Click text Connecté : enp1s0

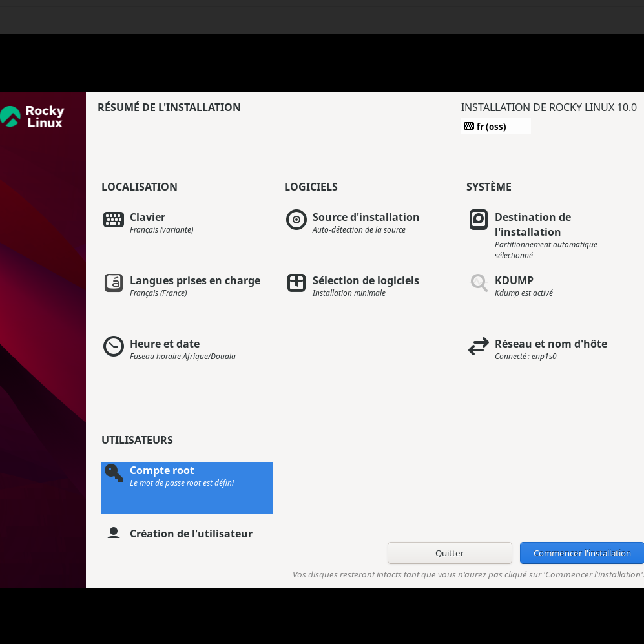coord(525,356)
